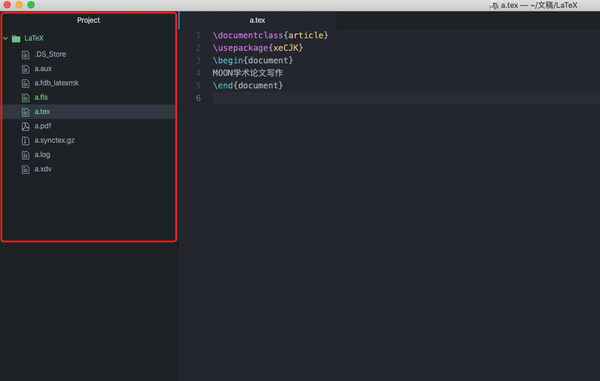
Task: Switch to the a.tex editor tab
Action: (257, 20)
